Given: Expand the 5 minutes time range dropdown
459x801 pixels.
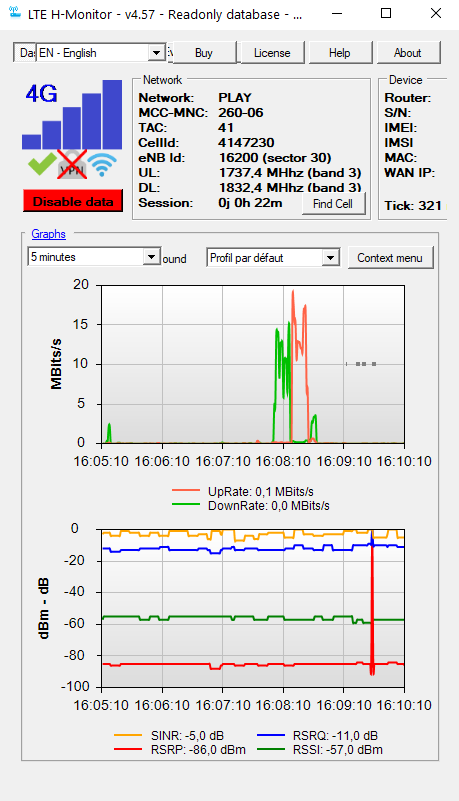Looking at the screenshot, I should tap(94, 257).
